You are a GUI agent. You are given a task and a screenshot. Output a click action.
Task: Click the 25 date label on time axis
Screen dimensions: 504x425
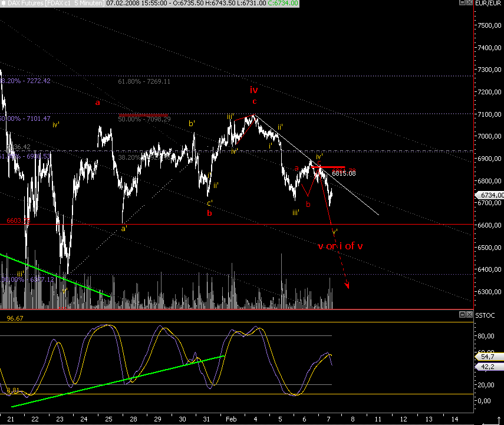tap(108, 419)
